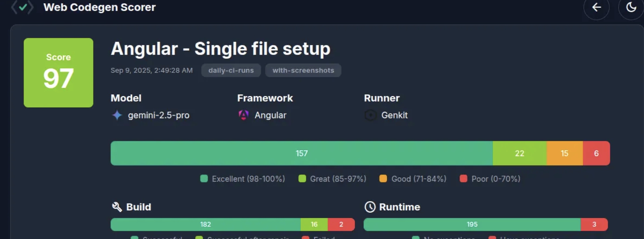Click the 'Runner' label
The height and width of the screenshot is (239, 644).
(x=382, y=98)
